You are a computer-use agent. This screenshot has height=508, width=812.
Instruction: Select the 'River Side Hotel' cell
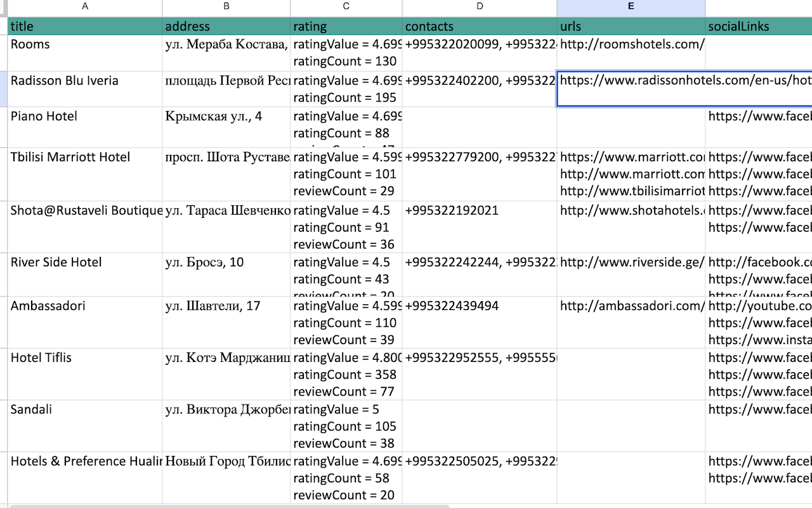click(x=85, y=274)
